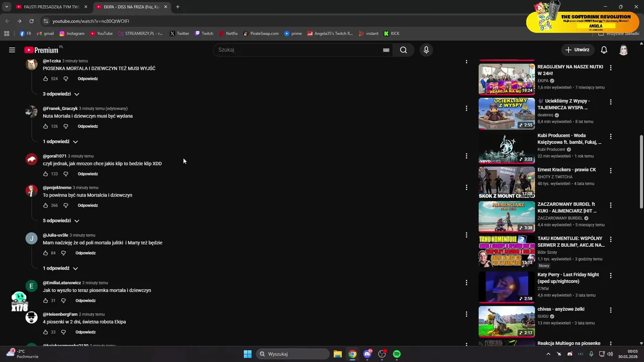Open Kubi Producent Woda Księżycowa thumbnail
The height and width of the screenshot is (362, 644).
point(507,148)
